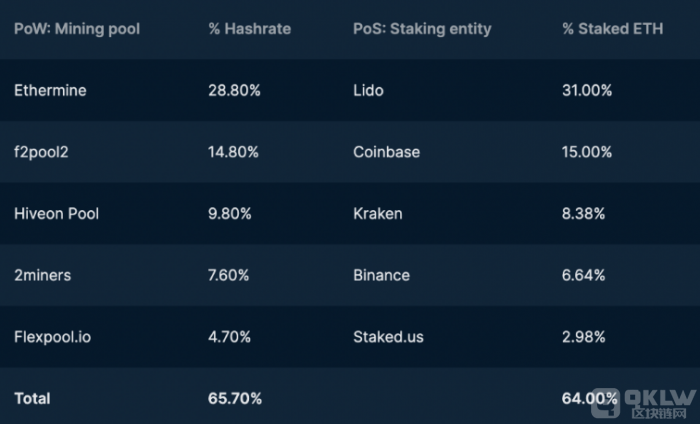
Task: Click the '% Hashrate' column header
Action: pyautogui.click(x=250, y=29)
